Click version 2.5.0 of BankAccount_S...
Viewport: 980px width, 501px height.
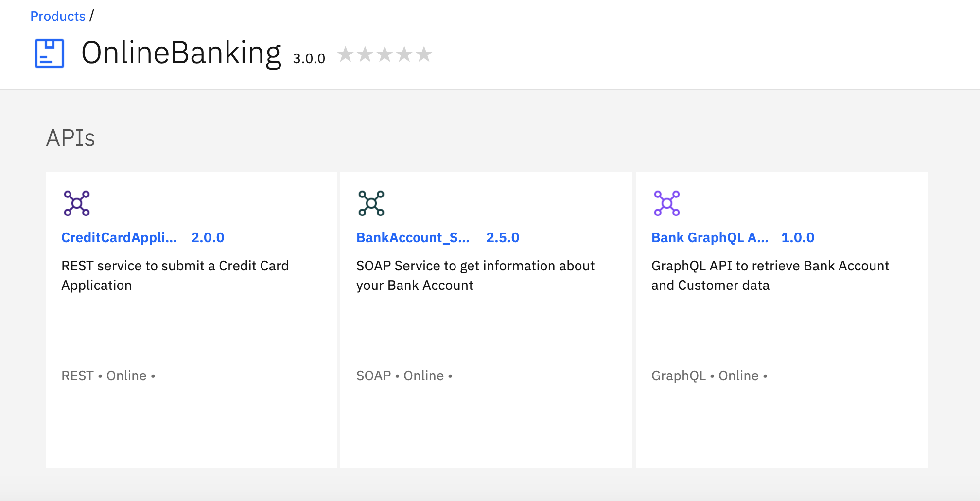(503, 237)
